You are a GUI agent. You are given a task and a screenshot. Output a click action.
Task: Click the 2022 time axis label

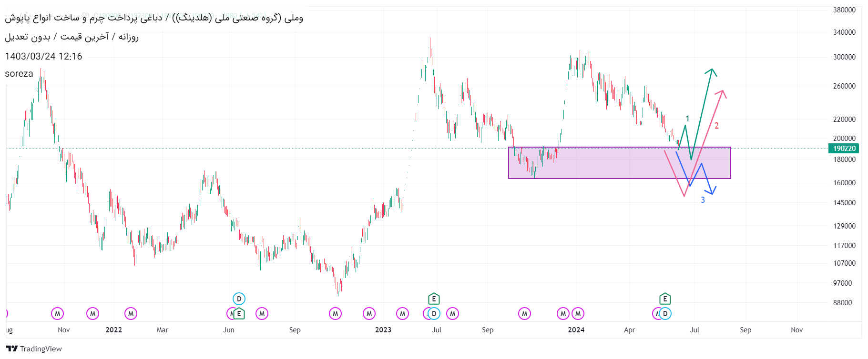[113, 329]
